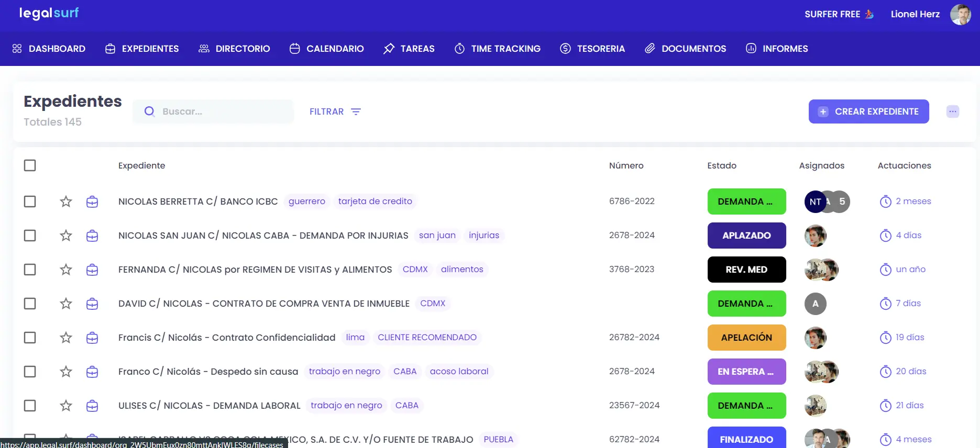Open the EN ESPERA status selector
980x448 pixels.
click(746, 372)
